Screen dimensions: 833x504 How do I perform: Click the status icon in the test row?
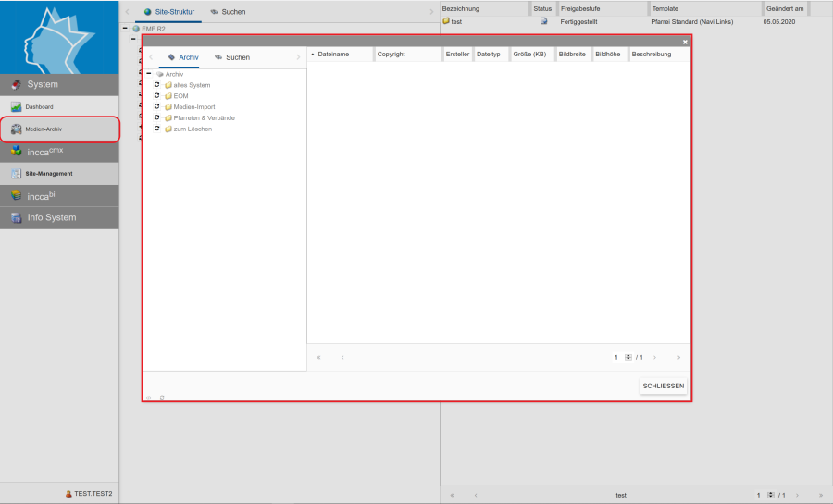point(543,20)
